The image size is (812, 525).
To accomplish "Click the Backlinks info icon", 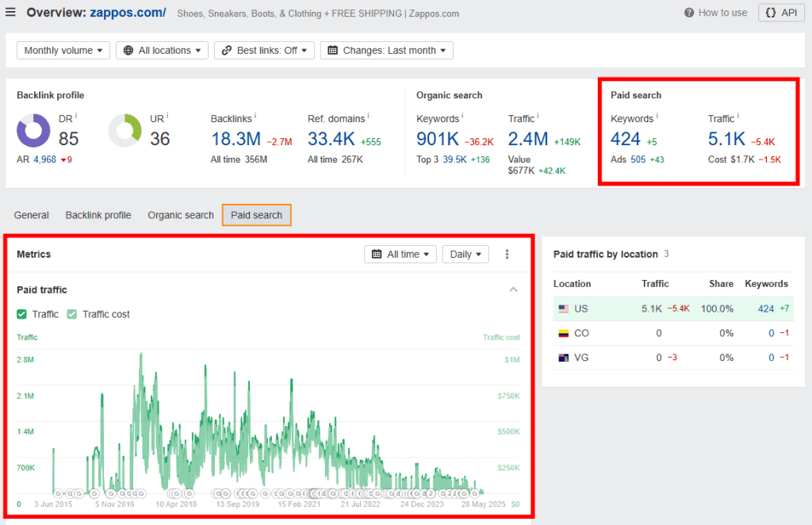I will coord(255,115).
